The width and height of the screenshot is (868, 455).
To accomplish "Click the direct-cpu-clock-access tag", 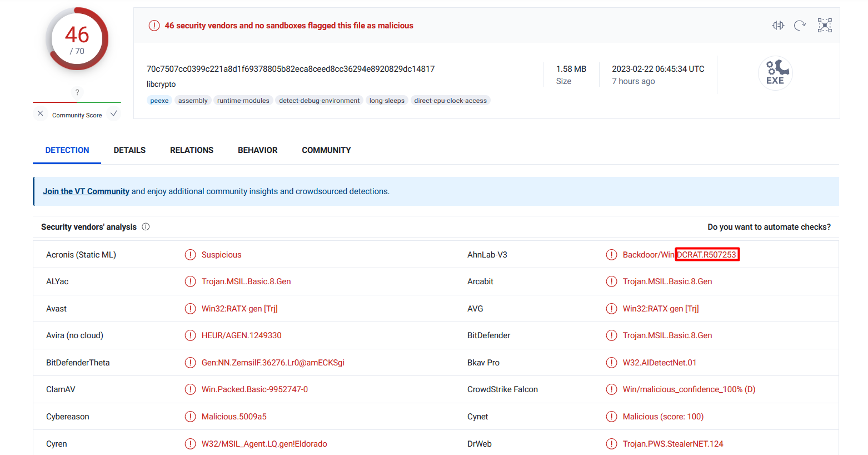I will coord(451,101).
